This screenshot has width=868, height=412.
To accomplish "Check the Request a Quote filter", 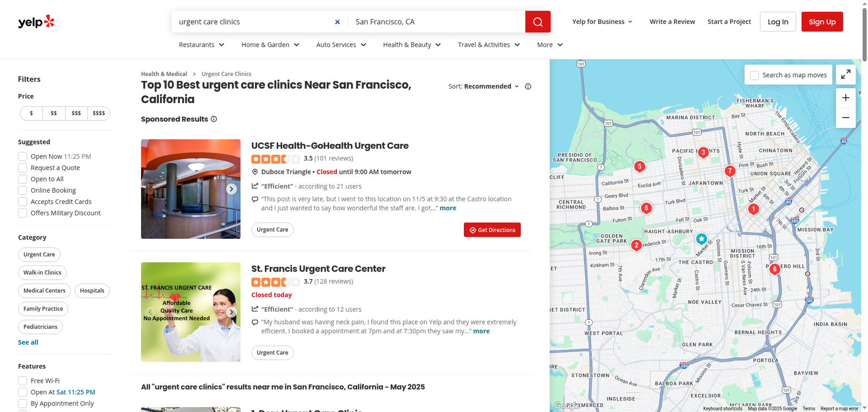I will pyautogui.click(x=23, y=168).
